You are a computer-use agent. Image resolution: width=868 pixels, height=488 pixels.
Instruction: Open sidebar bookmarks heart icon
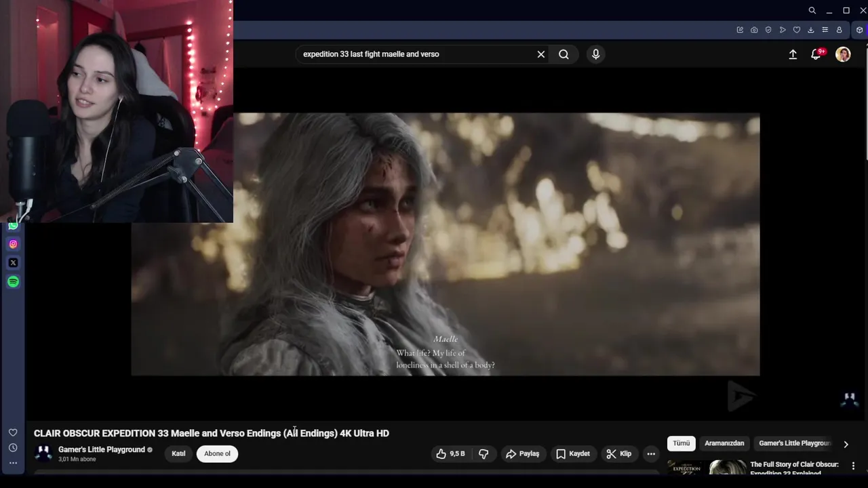click(x=13, y=432)
